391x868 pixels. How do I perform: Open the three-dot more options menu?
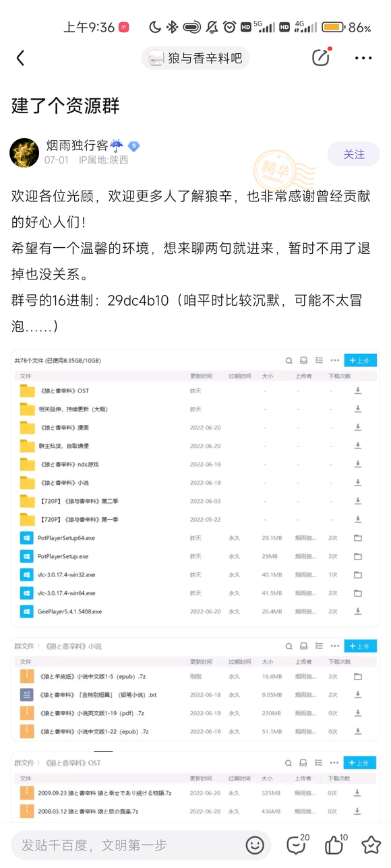(x=363, y=59)
